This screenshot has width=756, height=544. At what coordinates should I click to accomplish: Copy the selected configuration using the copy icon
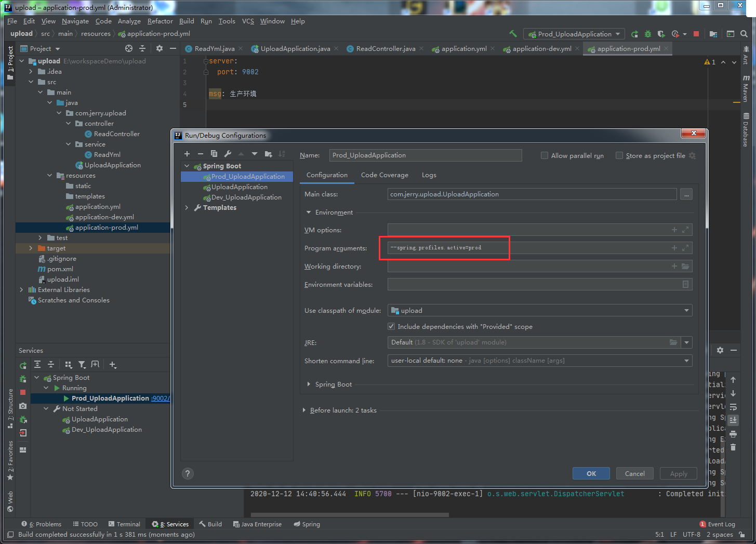coord(214,154)
